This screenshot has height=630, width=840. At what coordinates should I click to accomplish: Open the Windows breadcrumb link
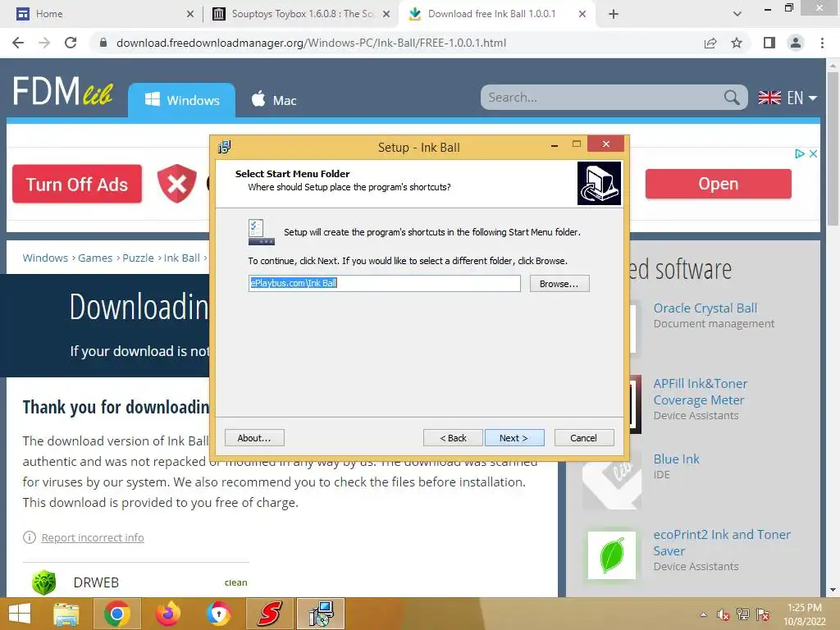pyautogui.click(x=45, y=258)
